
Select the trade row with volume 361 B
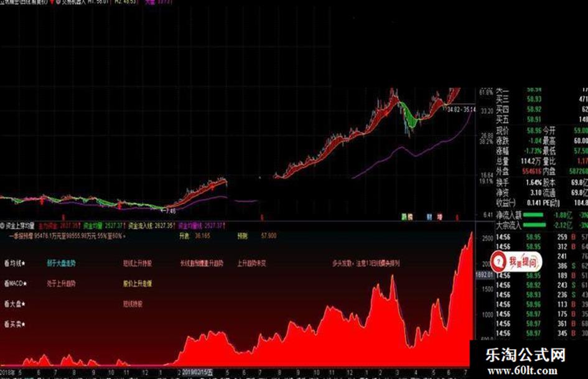point(542,324)
